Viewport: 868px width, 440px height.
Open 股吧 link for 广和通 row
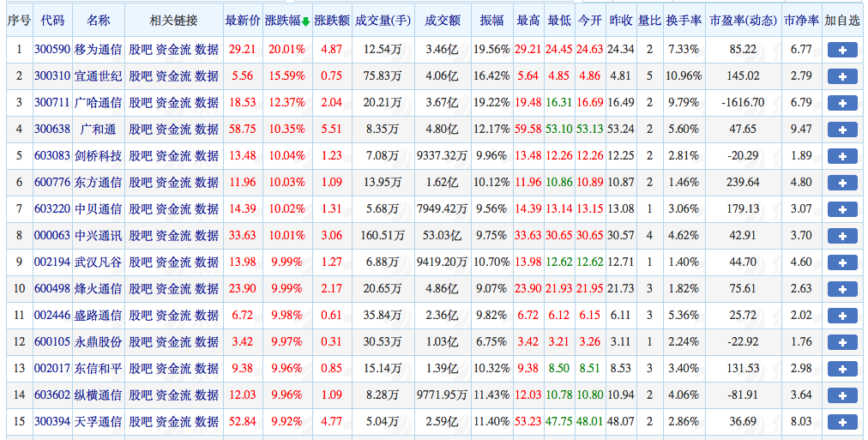pos(140,130)
